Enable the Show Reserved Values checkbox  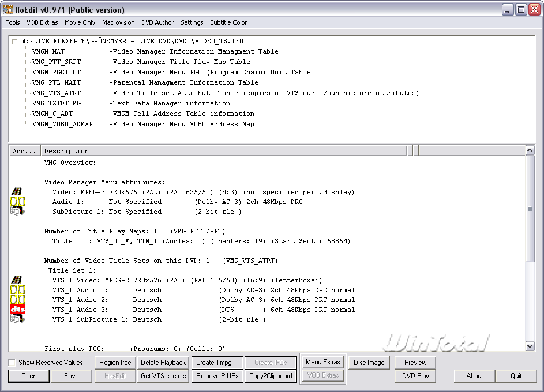(12, 363)
